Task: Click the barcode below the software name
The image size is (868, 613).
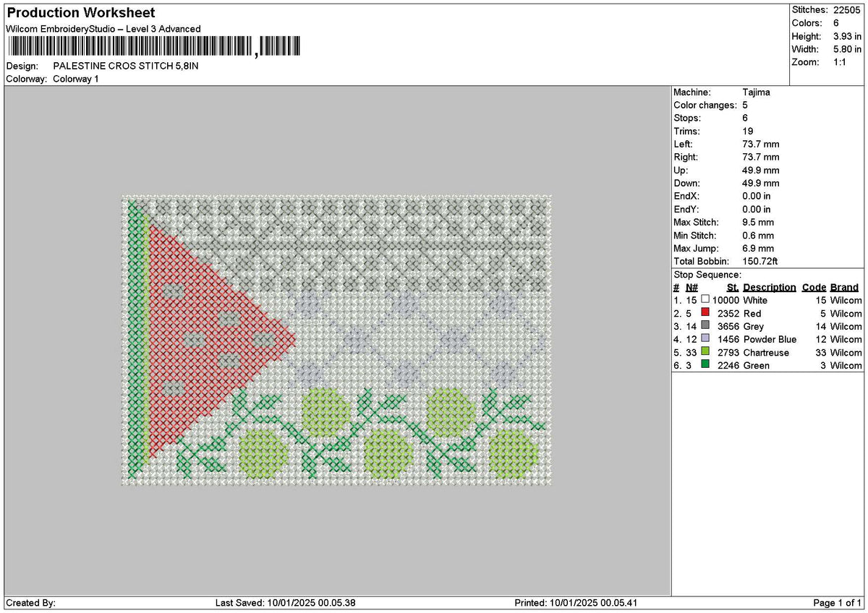Action: pos(153,47)
